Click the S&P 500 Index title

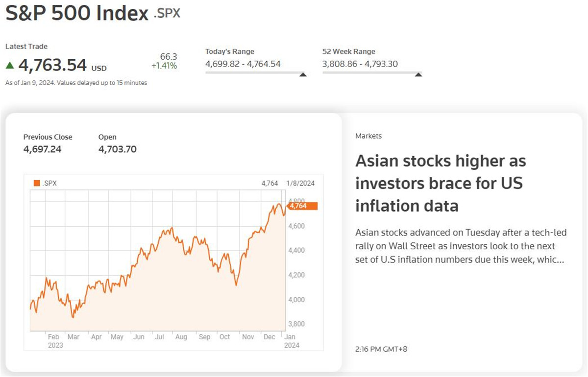pos(77,13)
